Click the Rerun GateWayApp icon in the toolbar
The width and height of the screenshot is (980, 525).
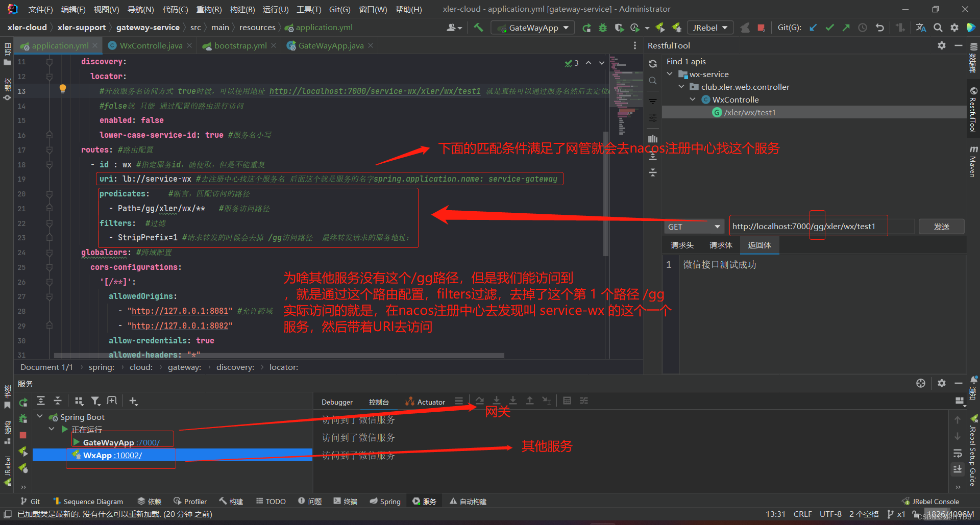point(586,28)
